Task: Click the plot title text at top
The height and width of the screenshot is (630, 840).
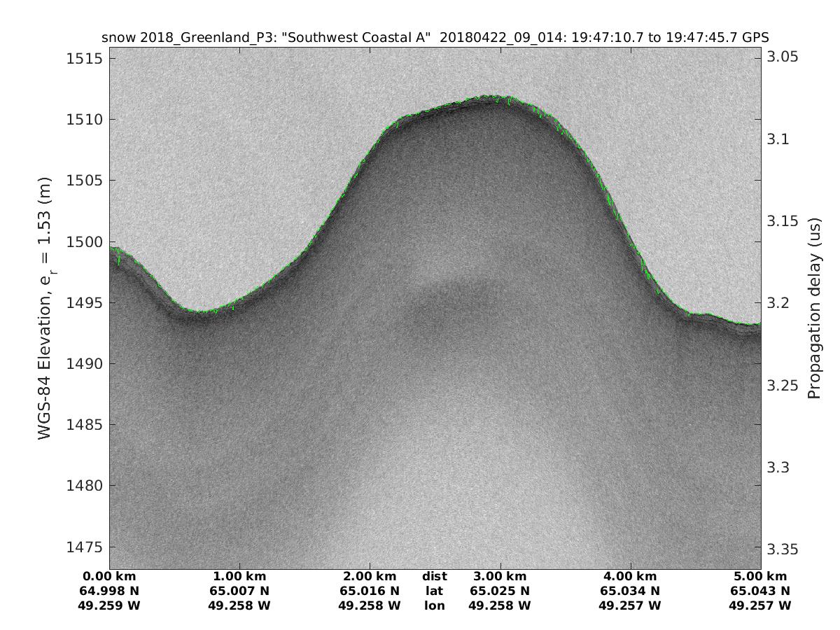Action: coord(435,37)
